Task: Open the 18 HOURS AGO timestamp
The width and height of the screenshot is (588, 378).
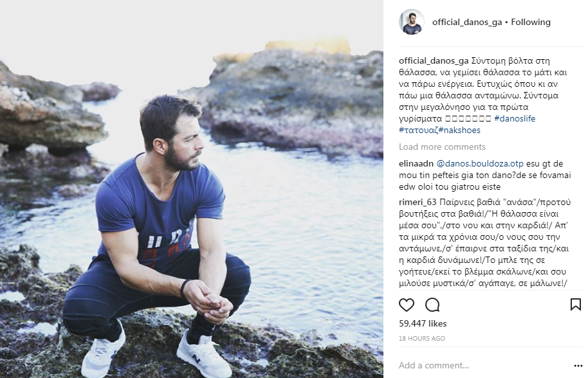Action: coord(422,339)
